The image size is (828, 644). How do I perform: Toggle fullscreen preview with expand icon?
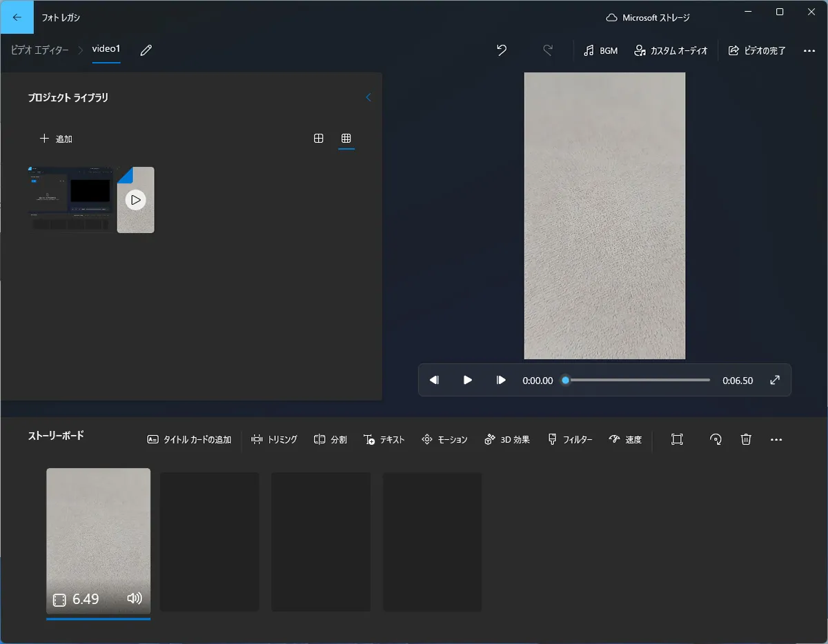tap(774, 380)
